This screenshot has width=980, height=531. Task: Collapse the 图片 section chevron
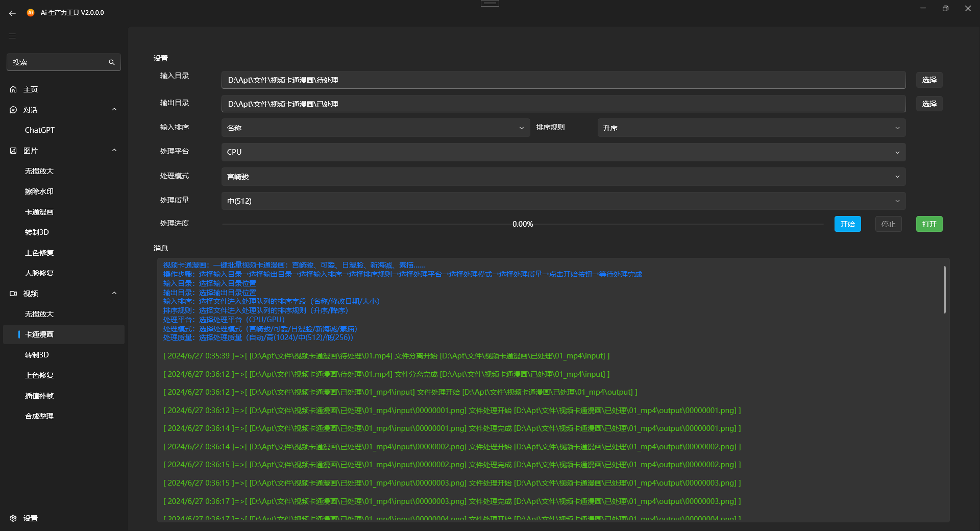114,150
